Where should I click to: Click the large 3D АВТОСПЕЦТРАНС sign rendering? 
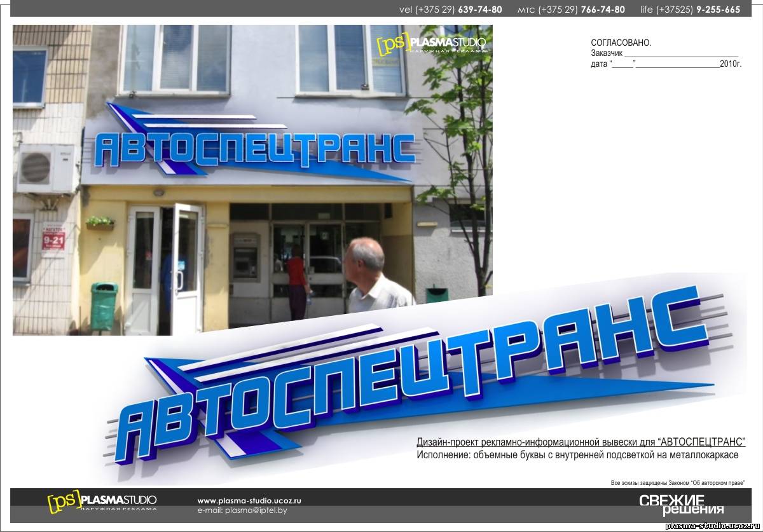[x=420, y=375]
